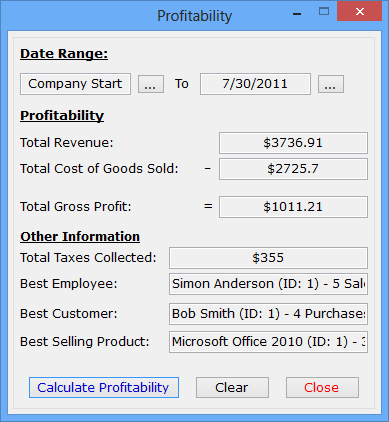This screenshot has width=389, height=422.
Task: Click the Best Employee: label
Action: (69, 284)
